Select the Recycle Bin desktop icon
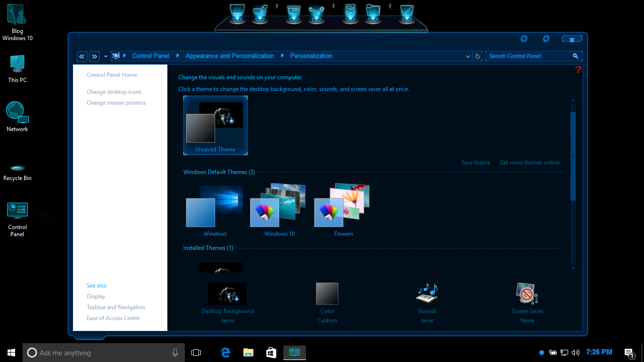 pos(17,173)
